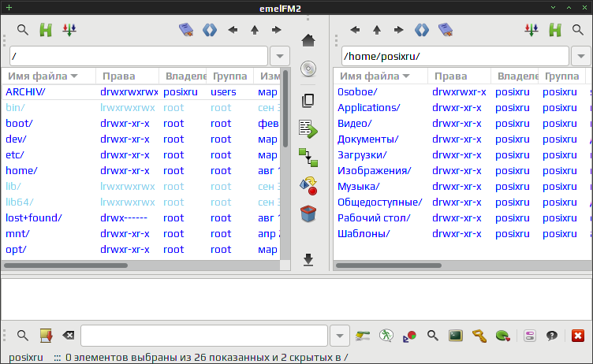
Task: Sort right pane by Имя файла column
Action: [x=381, y=76]
